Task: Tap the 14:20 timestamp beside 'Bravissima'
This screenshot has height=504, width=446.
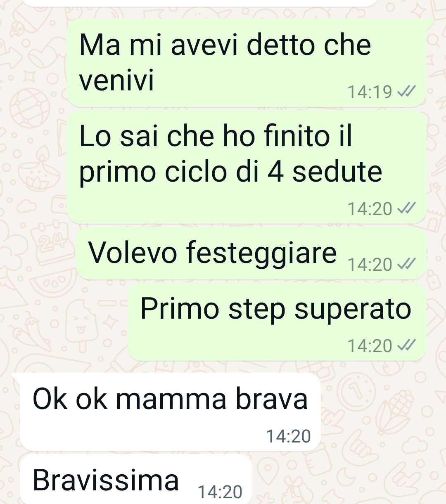Action: point(220,492)
